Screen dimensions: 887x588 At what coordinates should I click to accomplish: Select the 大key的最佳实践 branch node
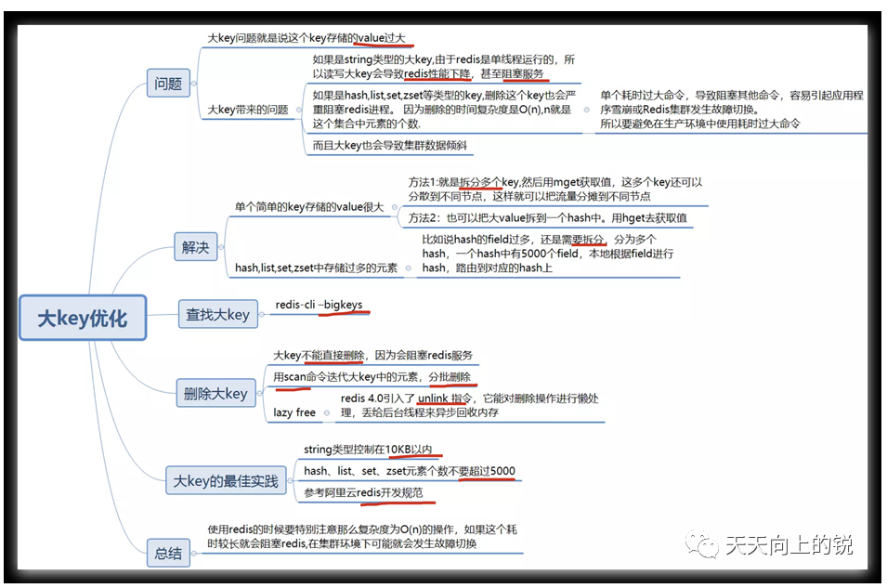point(226,480)
